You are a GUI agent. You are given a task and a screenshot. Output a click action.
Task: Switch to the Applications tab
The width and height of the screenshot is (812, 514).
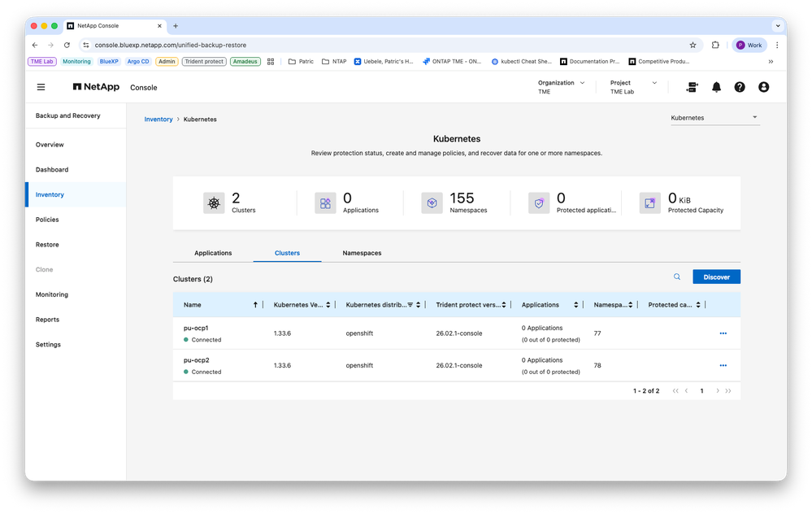[213, 253]
